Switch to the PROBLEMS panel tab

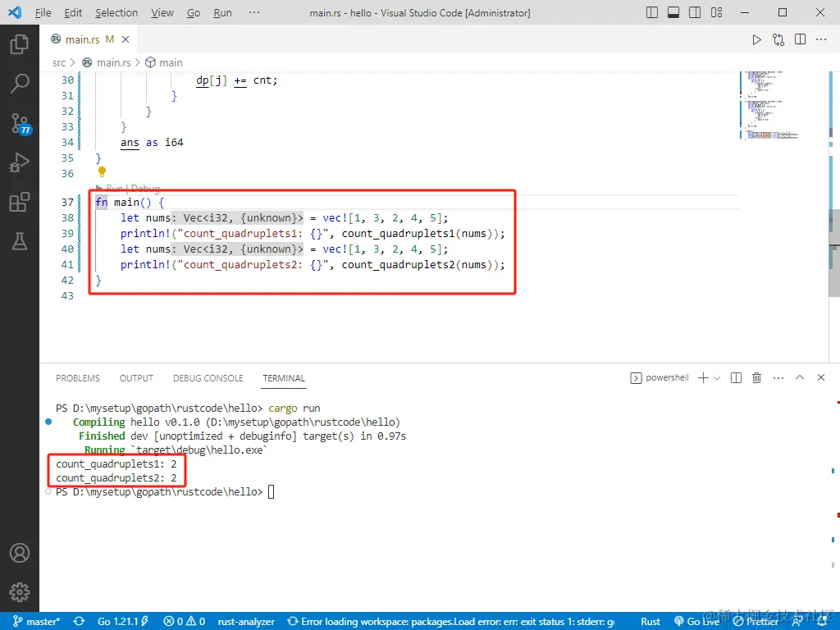pyautogui.click(x=78, y=378)
